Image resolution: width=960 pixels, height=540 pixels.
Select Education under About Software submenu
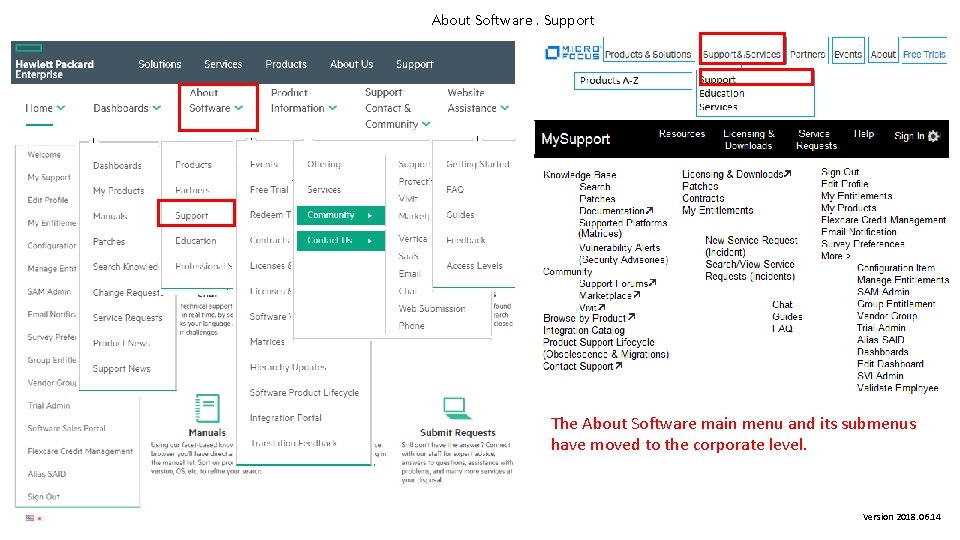click(196, 241)
